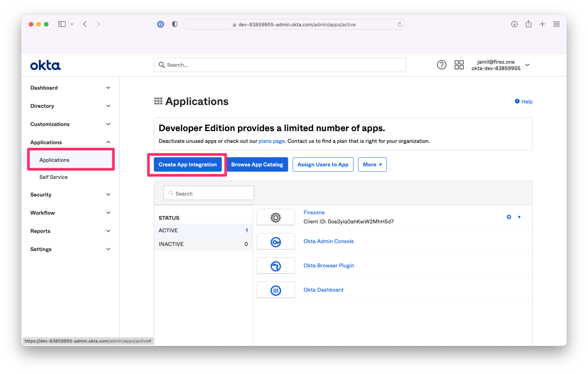Screen dimensions: 588x374
Task: Click the Okta logo
Action: click(45, 65)
